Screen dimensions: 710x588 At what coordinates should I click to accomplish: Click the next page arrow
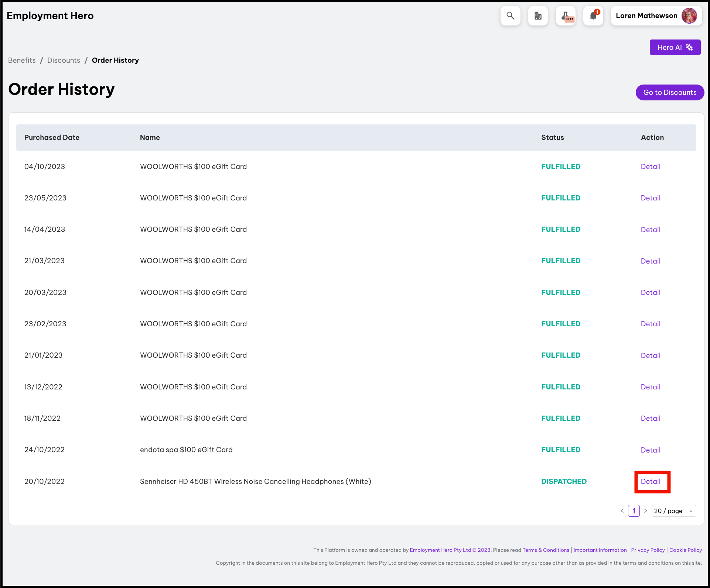point(646,511)
